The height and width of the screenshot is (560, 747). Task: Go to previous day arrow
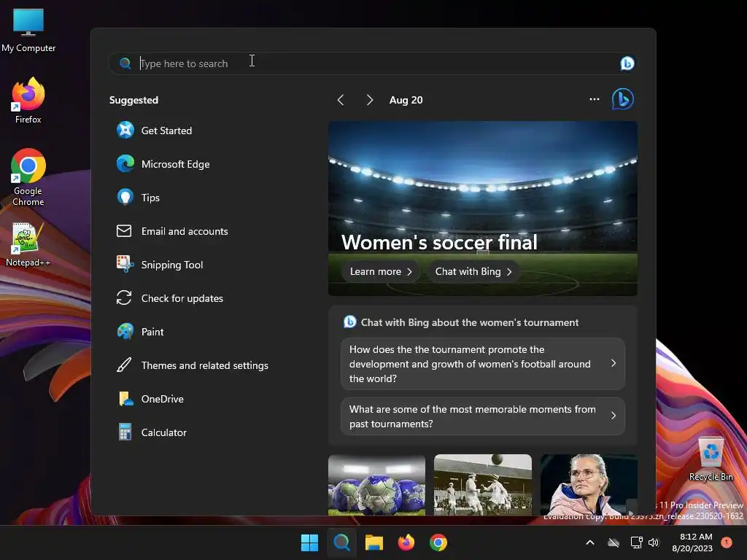coord(340,99)
